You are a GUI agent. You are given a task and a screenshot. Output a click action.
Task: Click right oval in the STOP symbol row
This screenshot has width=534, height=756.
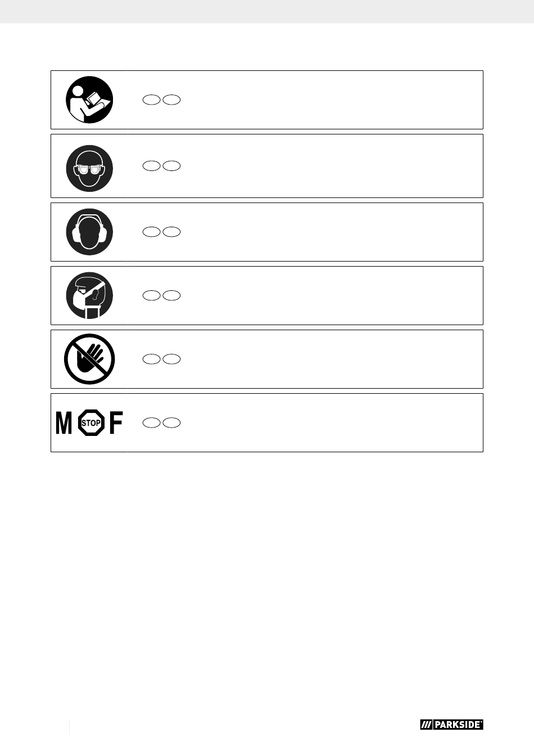[x=171, y=422]
